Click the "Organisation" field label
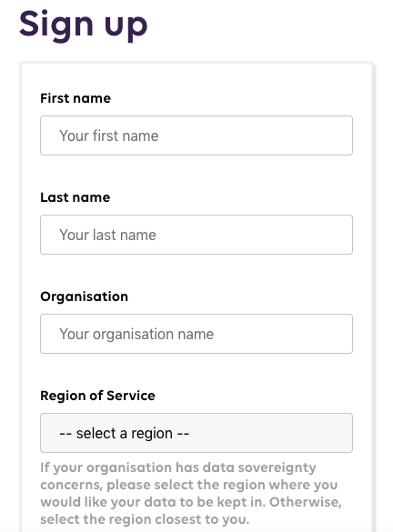393x532 pixels. point(85,296)
